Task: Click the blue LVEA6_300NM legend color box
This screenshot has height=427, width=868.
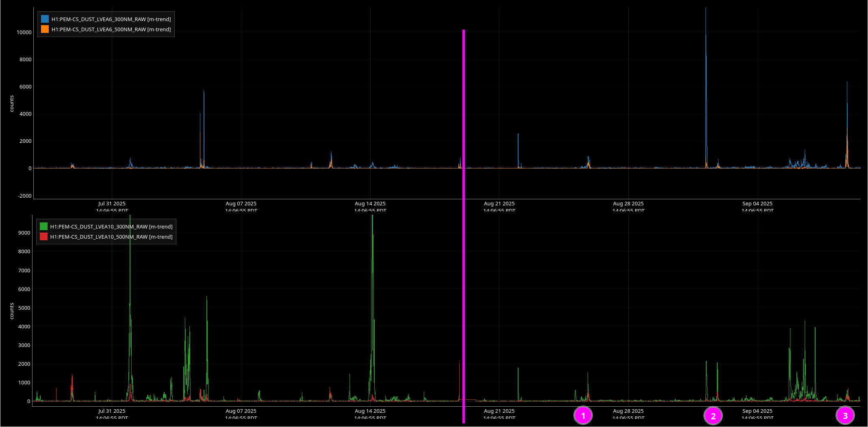Action: click(x=45, y=19)
